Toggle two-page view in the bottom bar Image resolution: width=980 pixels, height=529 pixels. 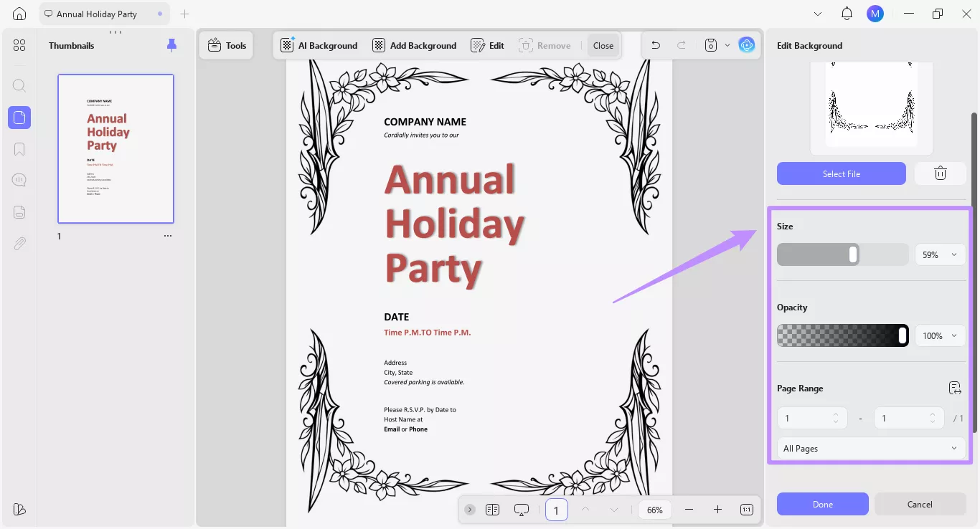(492, 509)
